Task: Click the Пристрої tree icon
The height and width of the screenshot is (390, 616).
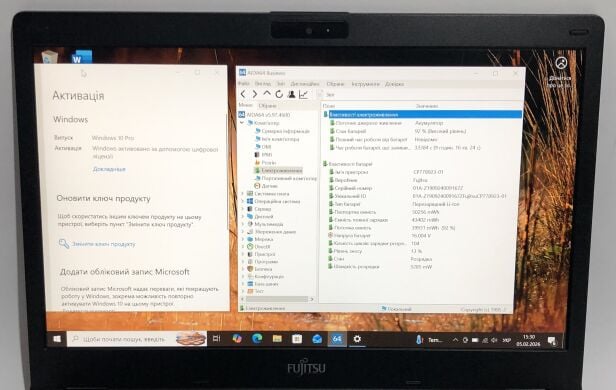Action: point(250,254)
